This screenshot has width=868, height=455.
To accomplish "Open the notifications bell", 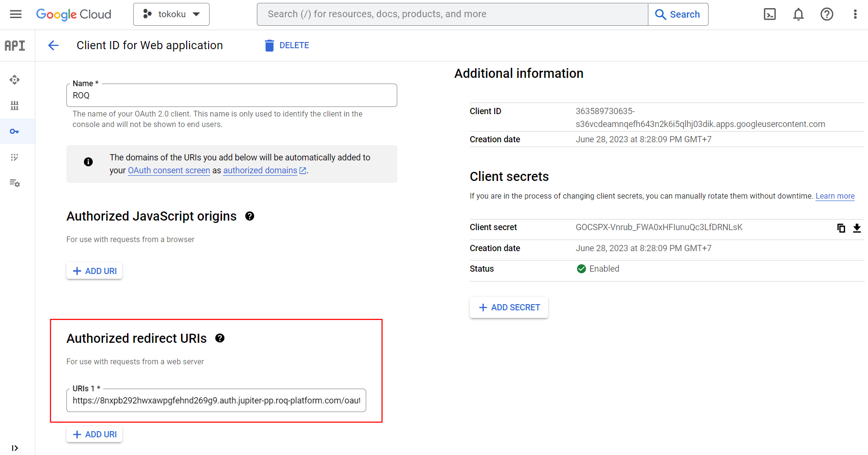I will [798, 14].
